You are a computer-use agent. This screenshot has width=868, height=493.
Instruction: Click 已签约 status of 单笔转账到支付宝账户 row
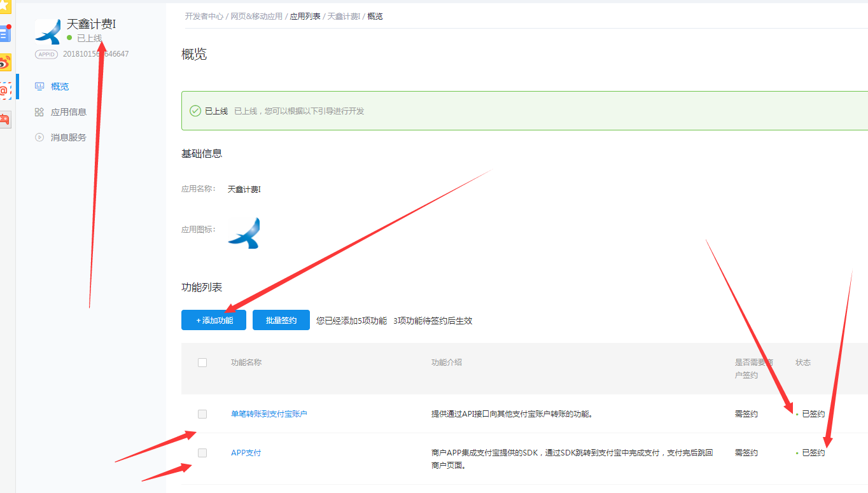(x=813, y=414)
